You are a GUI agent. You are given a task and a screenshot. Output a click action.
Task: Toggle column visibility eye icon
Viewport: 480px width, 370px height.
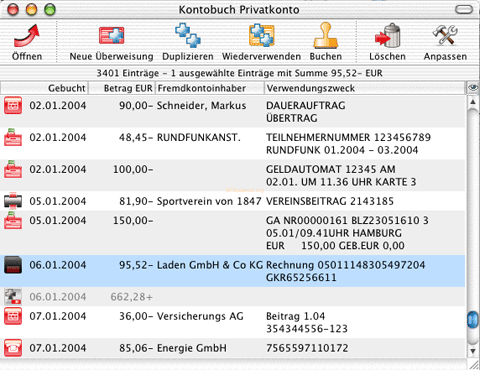point(473,88)
